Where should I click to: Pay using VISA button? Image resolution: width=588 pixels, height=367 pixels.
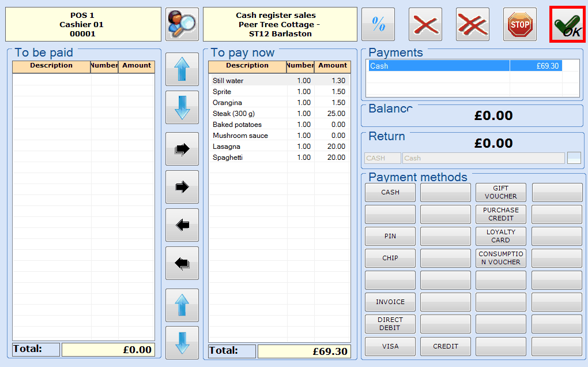(x=390, y=346)
